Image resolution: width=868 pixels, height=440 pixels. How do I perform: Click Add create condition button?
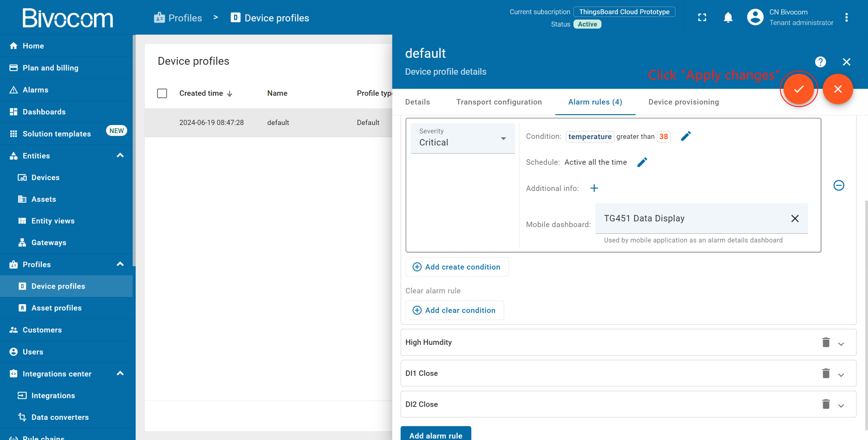[457, 267]
